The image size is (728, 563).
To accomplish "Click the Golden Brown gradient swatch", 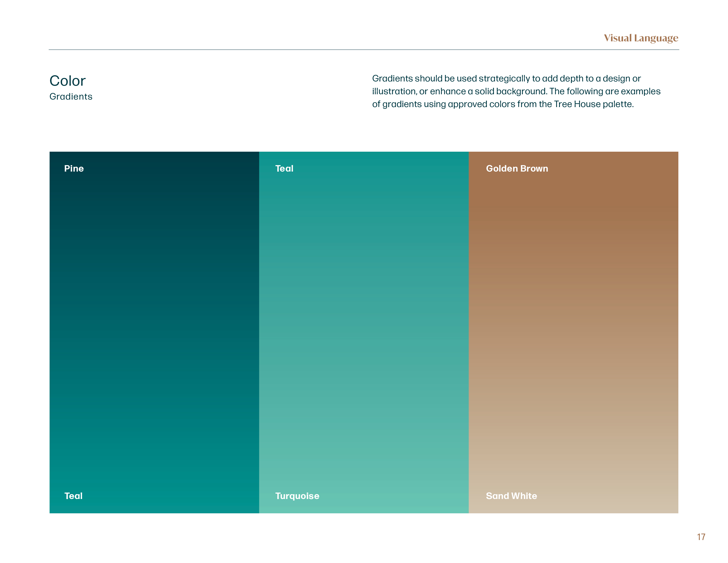I will [x=573, y=332].
